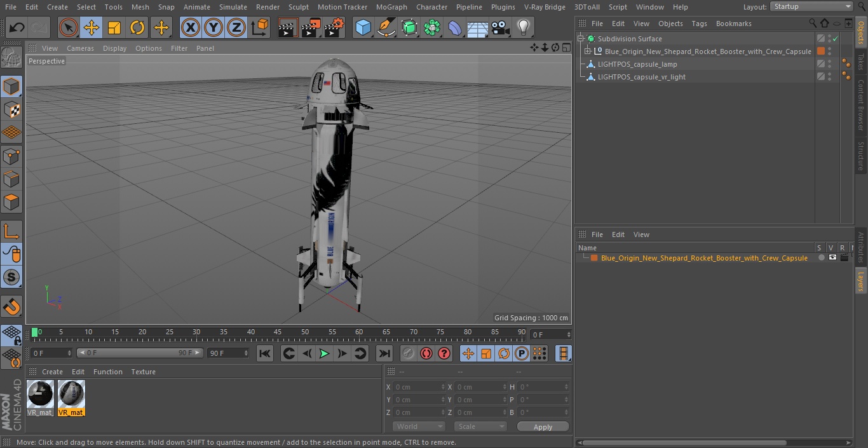868x448 pixels.
Task: Add a Camera object
Action: [x=500, y=27]
